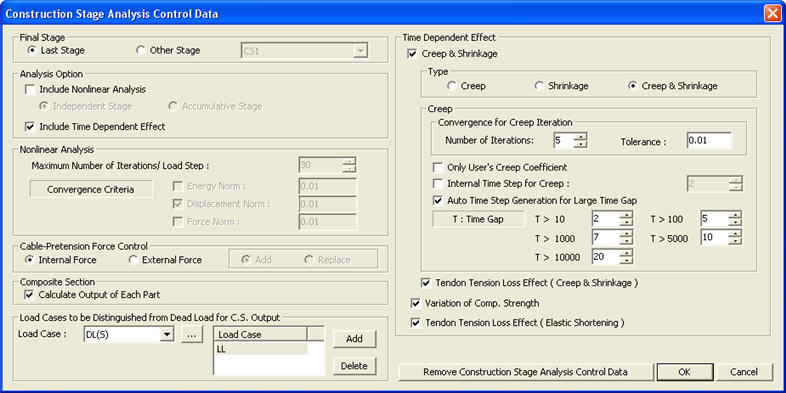Enable Include Nonlinear Analysis checkbox

30,90
